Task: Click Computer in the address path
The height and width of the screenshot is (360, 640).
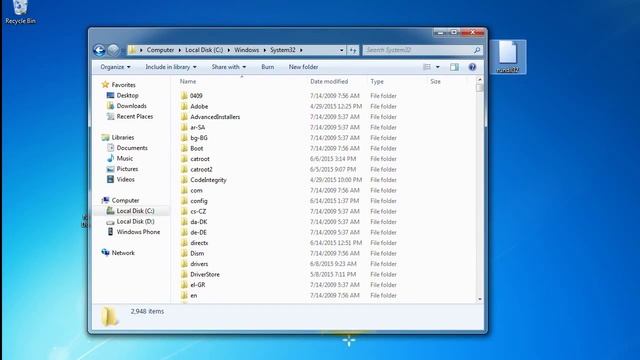Action: (160, 50)
